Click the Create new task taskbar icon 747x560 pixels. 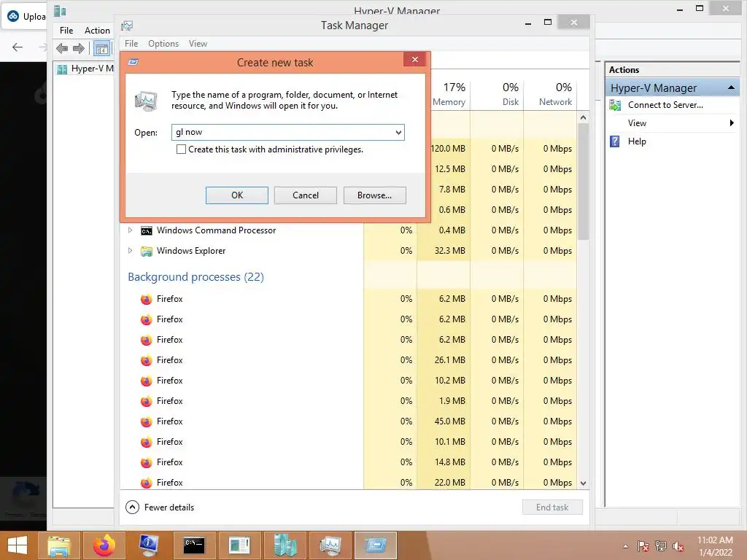[x=375, y=545]
